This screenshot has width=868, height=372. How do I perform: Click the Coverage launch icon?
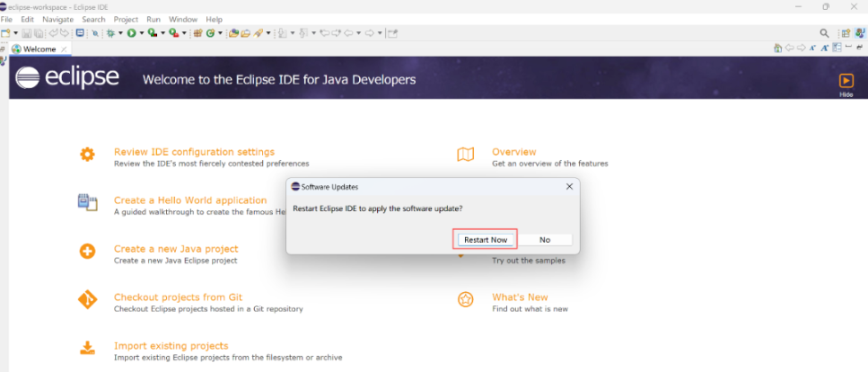click(153, 33)
